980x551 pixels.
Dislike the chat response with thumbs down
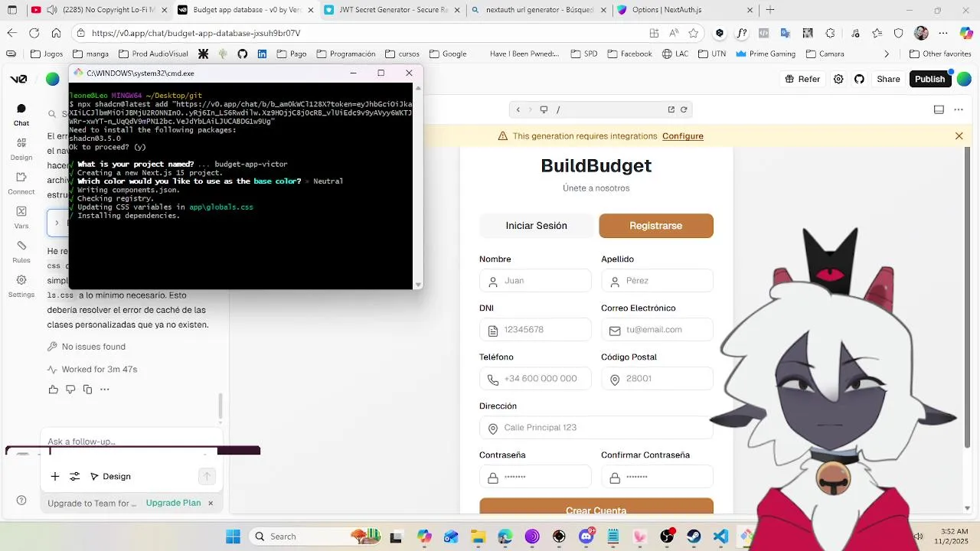click(70, 390)
